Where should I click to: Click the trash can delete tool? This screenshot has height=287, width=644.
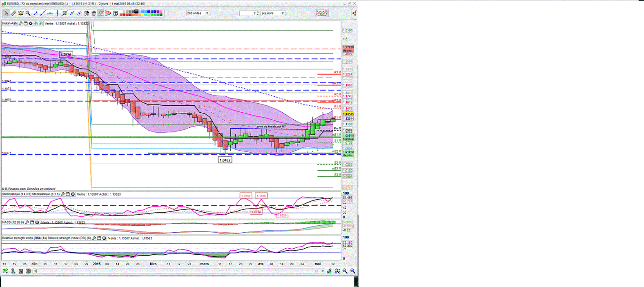94,13
